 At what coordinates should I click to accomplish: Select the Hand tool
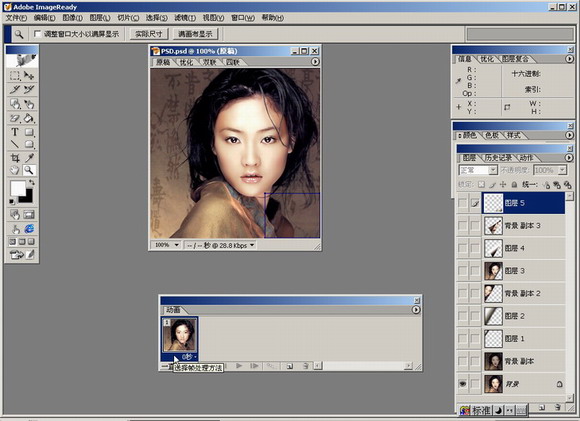tap(15, 170)
